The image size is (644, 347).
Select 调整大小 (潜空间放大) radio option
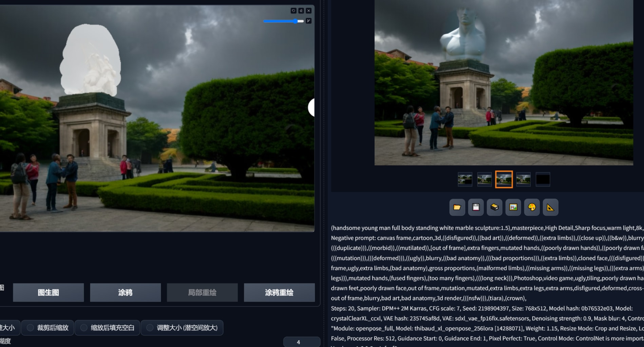click(x=182, y=328)
